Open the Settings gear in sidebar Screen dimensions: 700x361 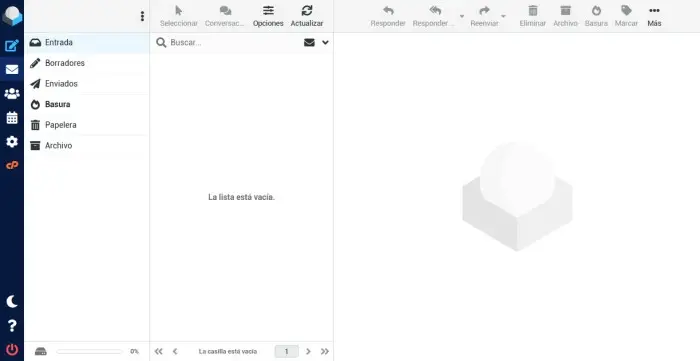click(12, 142)
